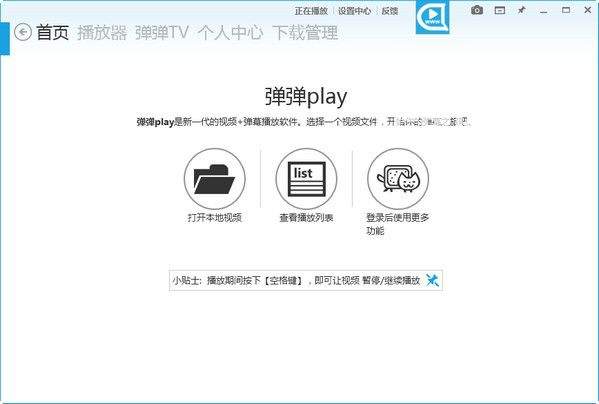Close the 弹弹play window
The height and width of the screenshot is (404, 599).
pyautogui.click(x=588, y=10)
